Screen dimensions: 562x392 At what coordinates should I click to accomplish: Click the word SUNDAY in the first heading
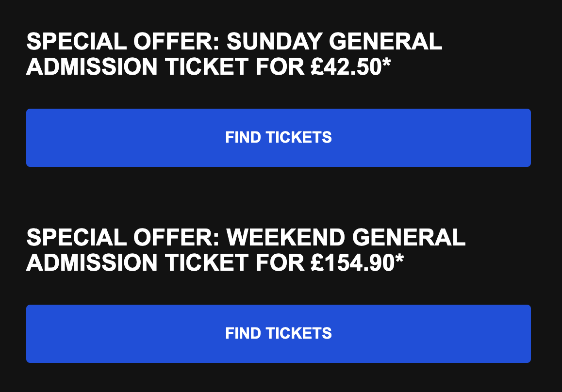(x=275, y=42)
